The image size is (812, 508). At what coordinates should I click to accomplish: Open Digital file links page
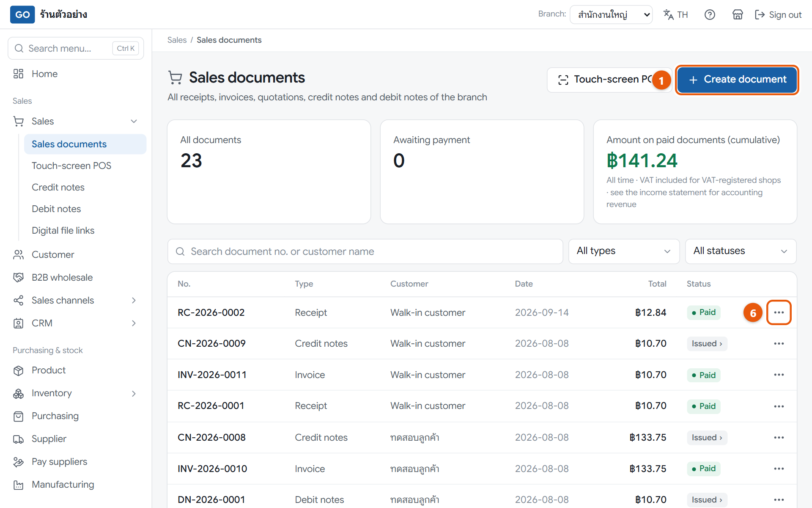click(63, 230)
